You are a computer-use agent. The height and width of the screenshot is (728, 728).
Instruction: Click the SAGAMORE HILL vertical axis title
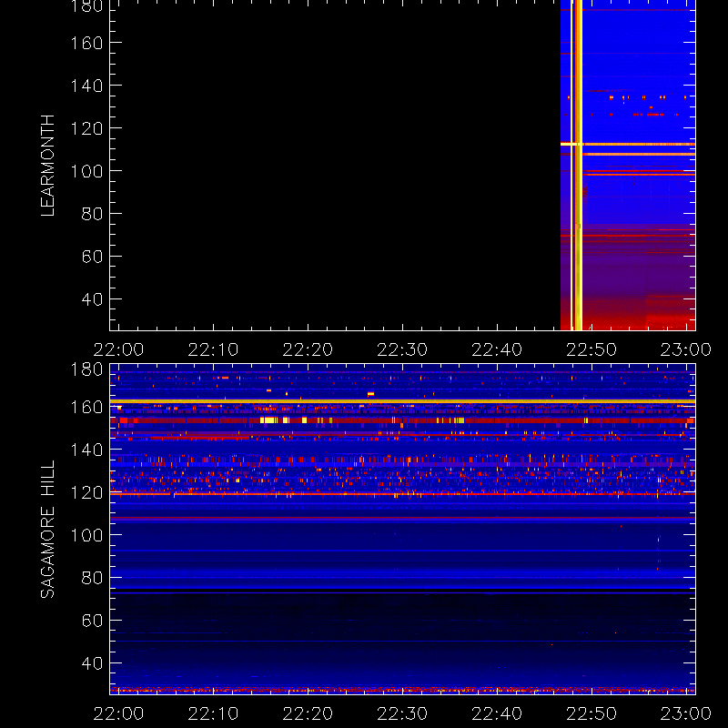pos(48,530)
